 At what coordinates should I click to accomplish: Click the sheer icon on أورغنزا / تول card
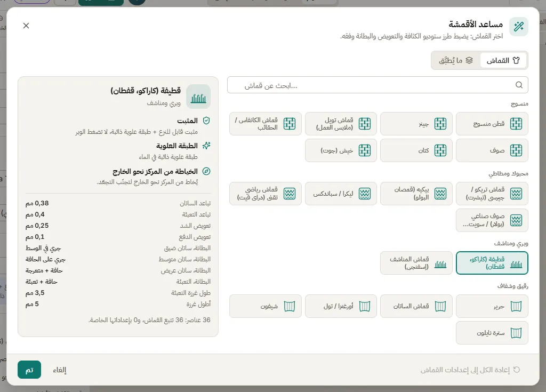(365, 306)
